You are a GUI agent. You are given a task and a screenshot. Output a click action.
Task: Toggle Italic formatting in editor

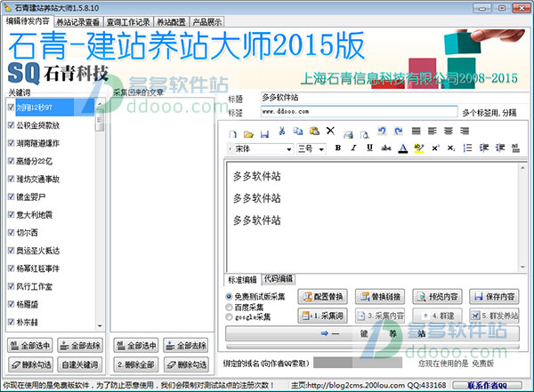[353, 148]
